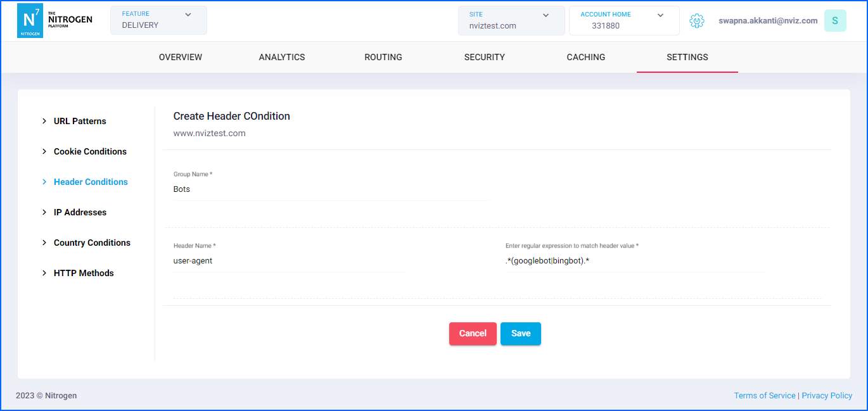Expand the IP Addresses chevron
The image size is (868, 411).
44,212
